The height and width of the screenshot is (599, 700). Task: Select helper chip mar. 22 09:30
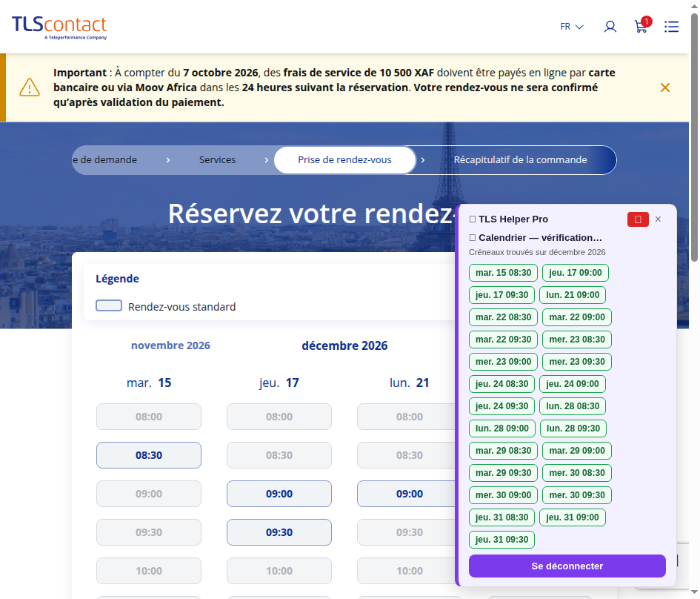point(503,340)
